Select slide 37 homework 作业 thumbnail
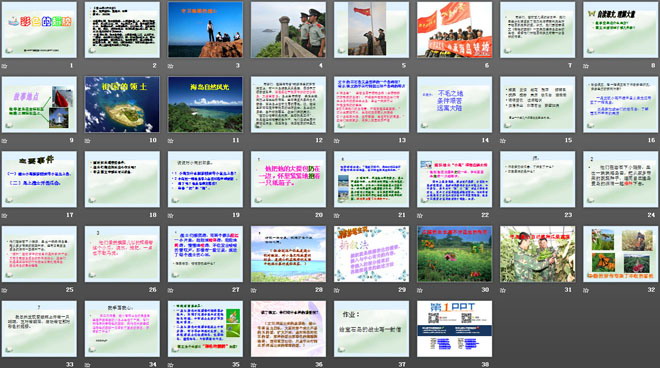The width and height of the screenshot is (660, 368). (x=371, y=328)
